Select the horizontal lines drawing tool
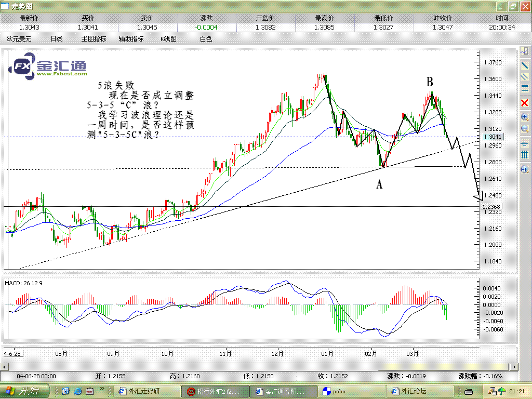The width and height of the screenshot is (532, 399). tap(525, 89)
